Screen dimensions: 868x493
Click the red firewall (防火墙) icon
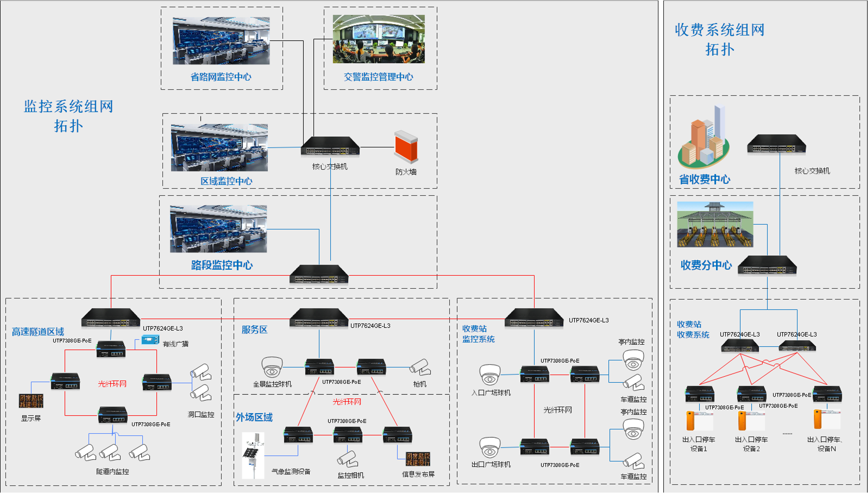[x=406, y=147]
